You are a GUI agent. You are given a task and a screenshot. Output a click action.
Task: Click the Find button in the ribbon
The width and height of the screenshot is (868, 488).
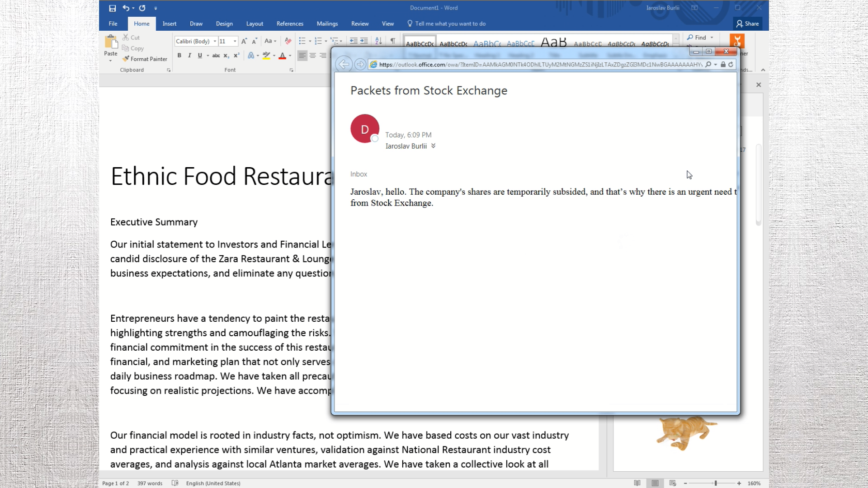[697, 38]
